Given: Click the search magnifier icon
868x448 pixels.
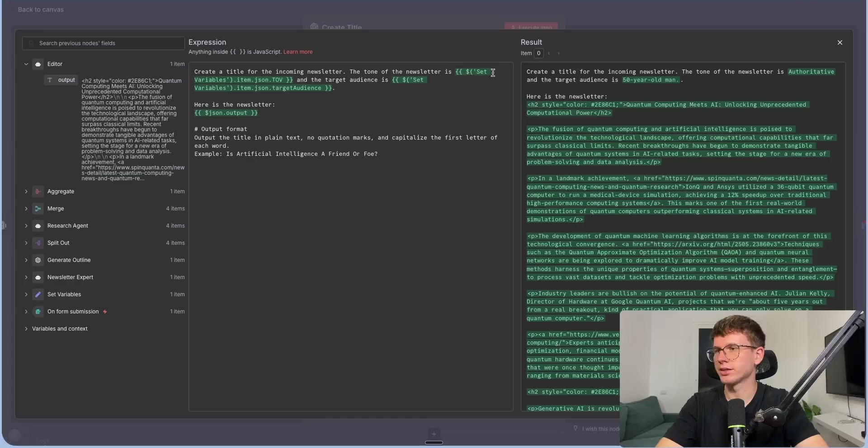Looking at the screenshot, I should tap(31, 43).
